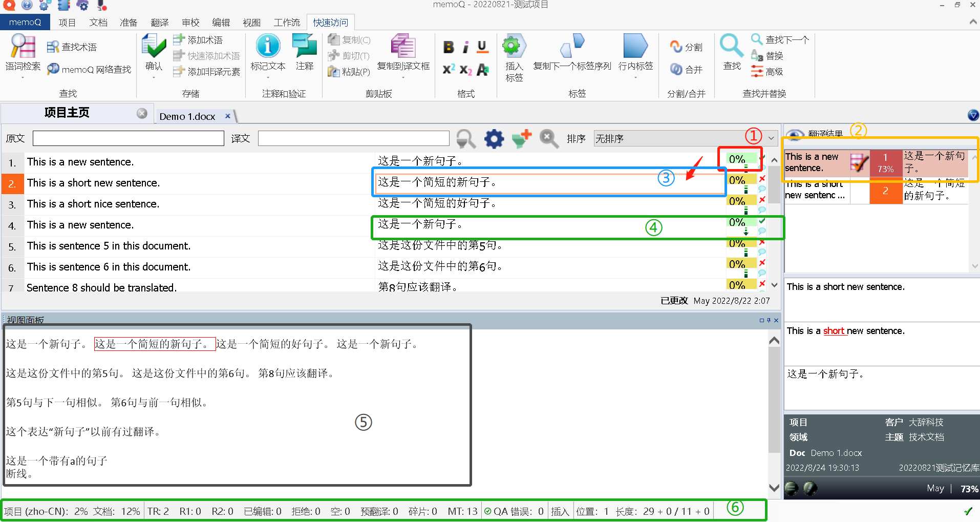Collapse the ribbon with top-right chevron

pyautogui.click(x=972, y=22)
